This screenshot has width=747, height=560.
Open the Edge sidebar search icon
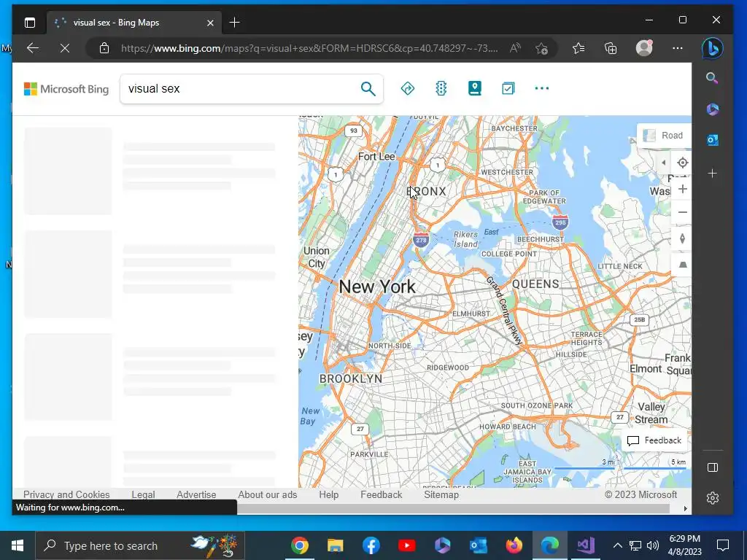click(712, 78)
